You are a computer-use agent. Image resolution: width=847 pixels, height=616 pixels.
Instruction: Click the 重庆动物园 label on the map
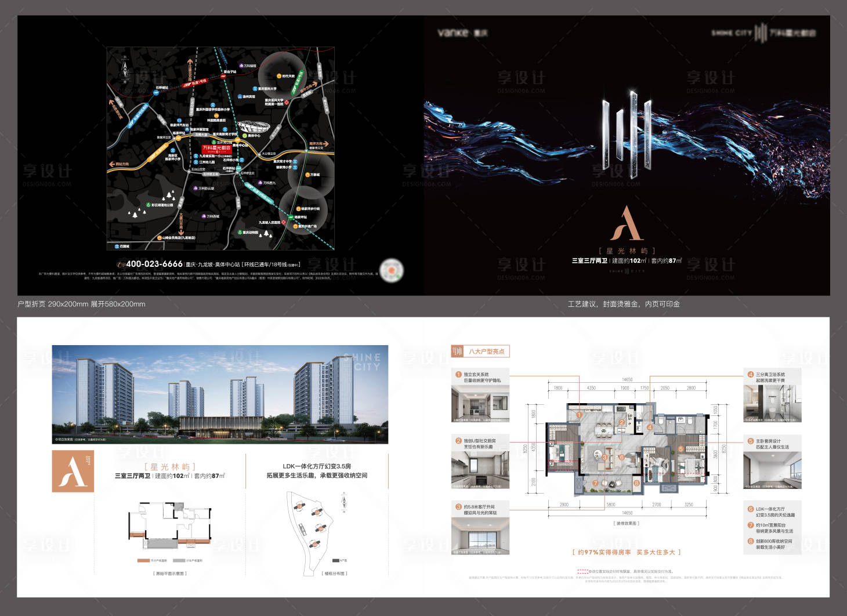tap(250, 232)
